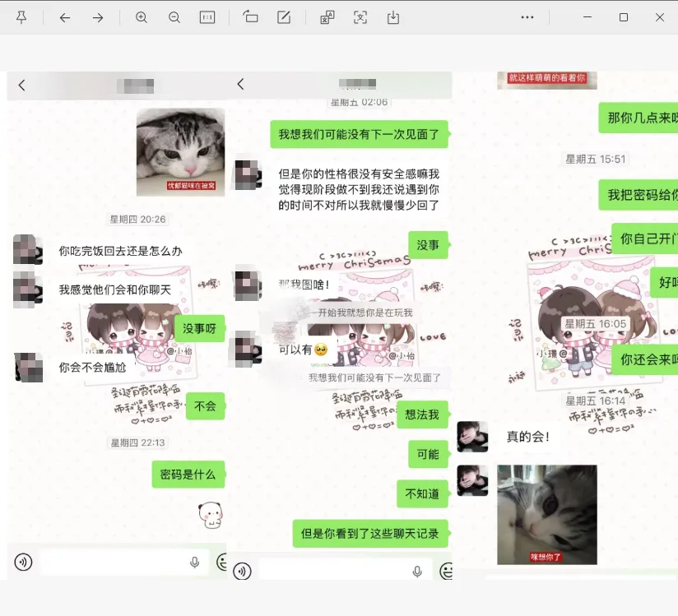
Task: Click the green bubble '可能'
Action: pyautogui.click(x=428, y=454)
